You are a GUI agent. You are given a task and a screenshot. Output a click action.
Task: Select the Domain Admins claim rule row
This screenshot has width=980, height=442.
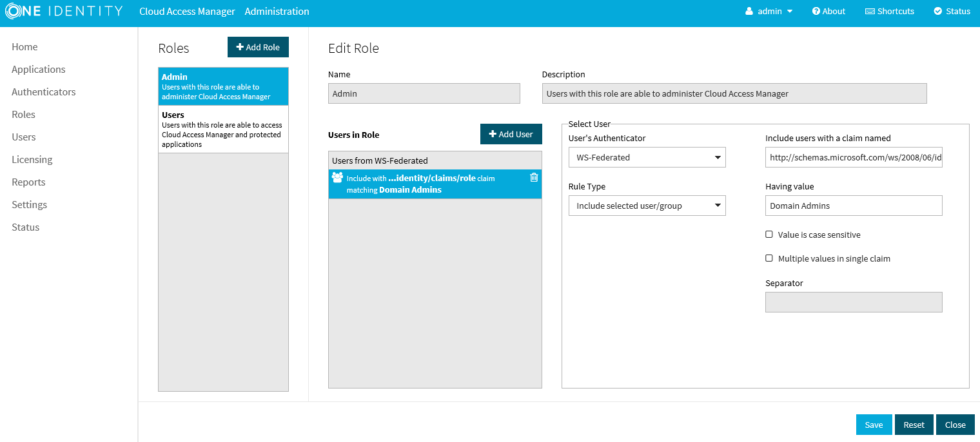(x=435, y=184)
